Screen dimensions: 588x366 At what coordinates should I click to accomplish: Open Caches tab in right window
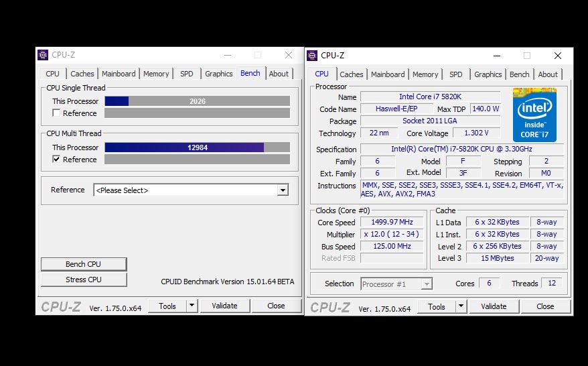coord(352,74)
